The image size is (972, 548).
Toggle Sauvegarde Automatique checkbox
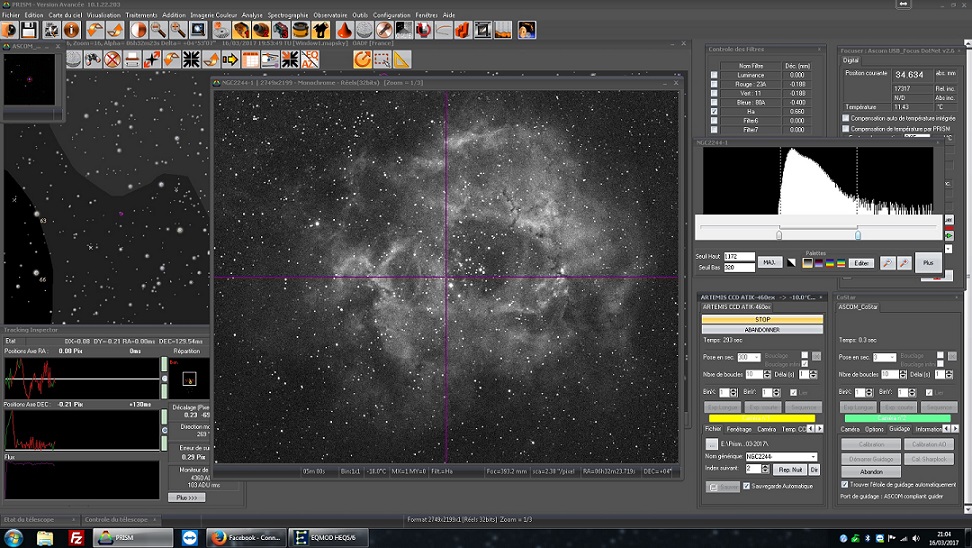coord(747,486)
